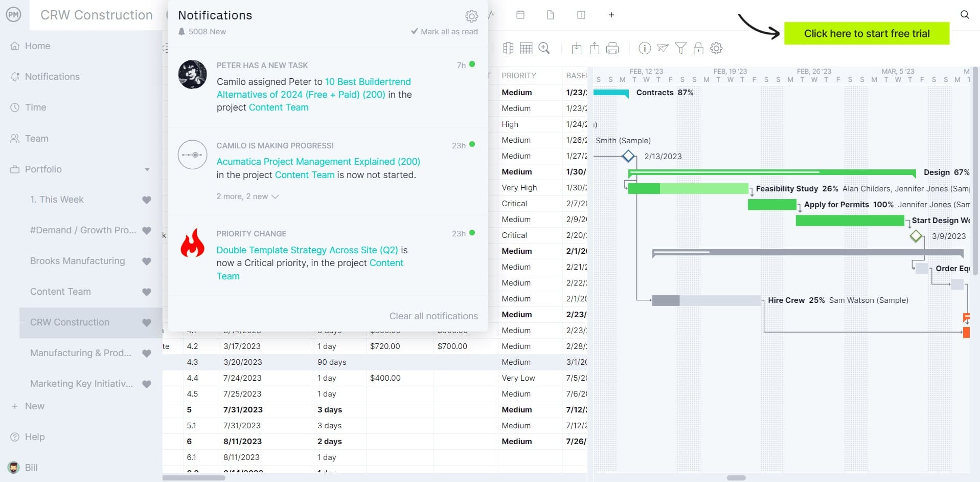
Task: Mark all notifications as read
Action: click(444, 32)
